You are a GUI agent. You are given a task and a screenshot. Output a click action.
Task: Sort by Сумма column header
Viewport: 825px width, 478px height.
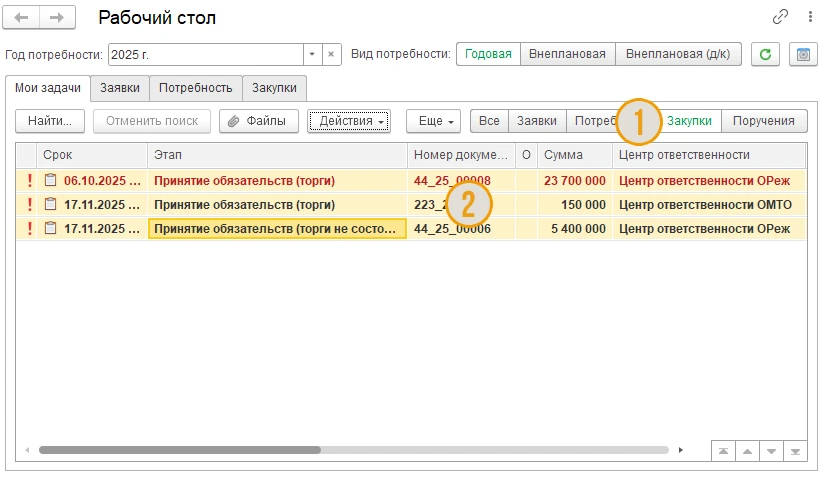tap(575, 155)
